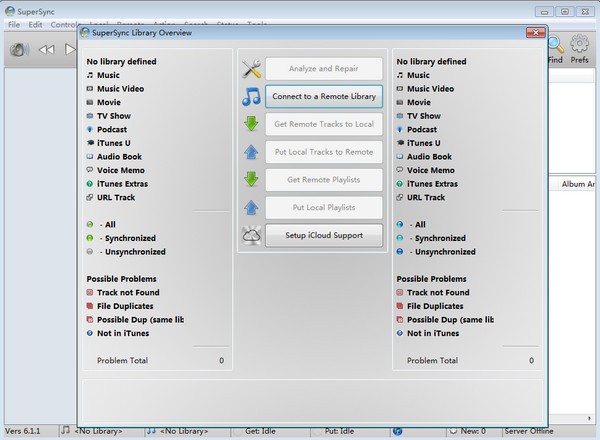Click the Analyze and Repair tools icon
This screenshot has width=600, height=440.
251,69
